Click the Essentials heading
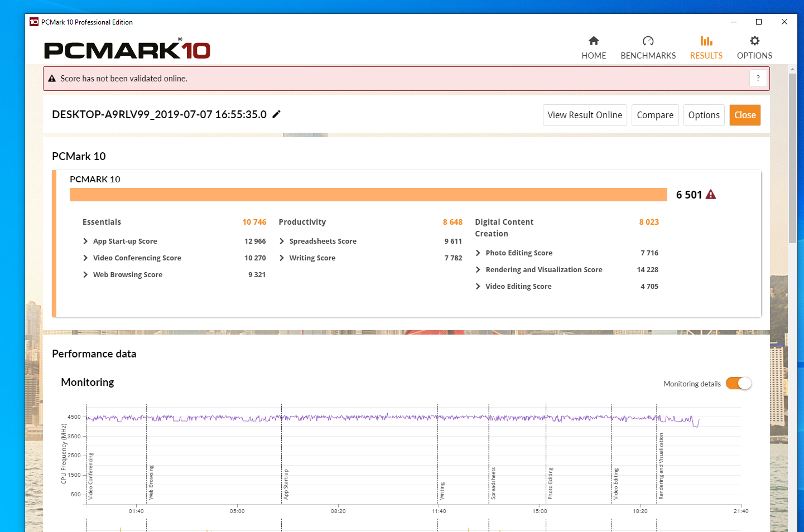This screenshot has width=804, height=532. point(102,222)
